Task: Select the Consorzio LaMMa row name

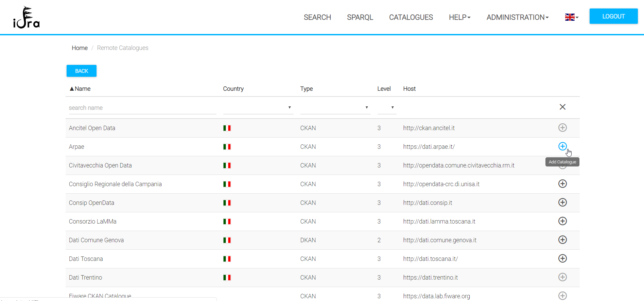Action: (92, 222)
